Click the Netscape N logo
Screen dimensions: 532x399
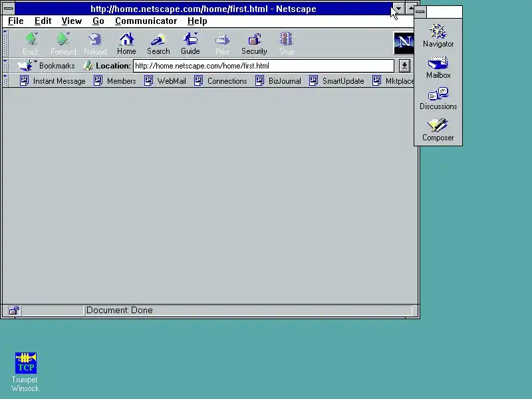[x=404, y=43]
